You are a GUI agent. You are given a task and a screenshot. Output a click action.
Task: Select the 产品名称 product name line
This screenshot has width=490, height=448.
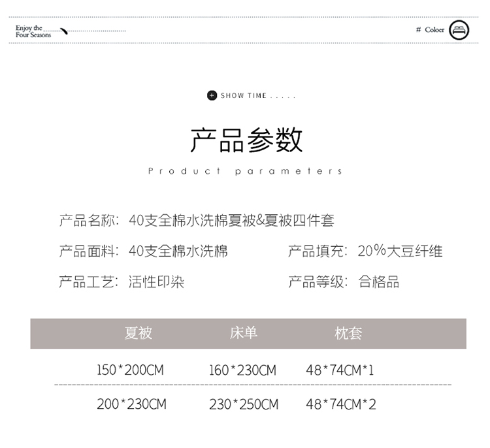pyautogui.click(x=196, y=221)
